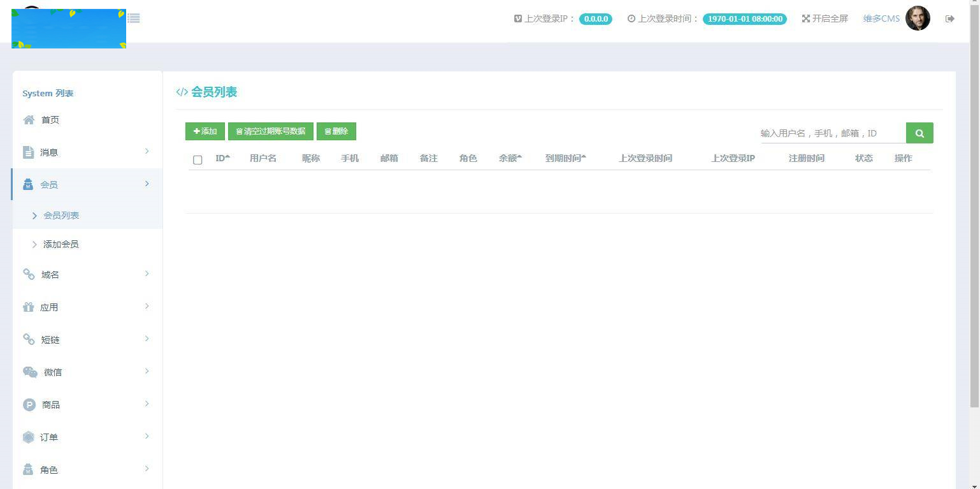The height and width of the screenshot is (489, 980).
Task: Click the 商品 (Products) P icon
Action: point(29,404)
